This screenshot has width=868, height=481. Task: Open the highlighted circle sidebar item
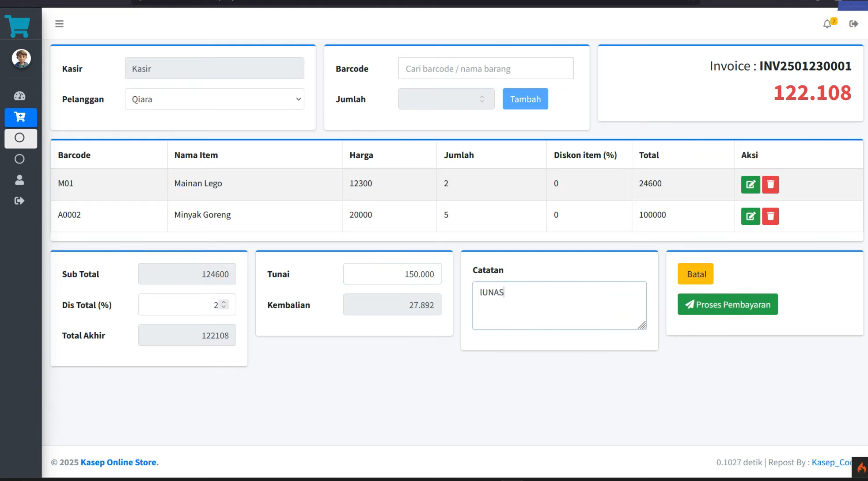(x=20, y=138)
